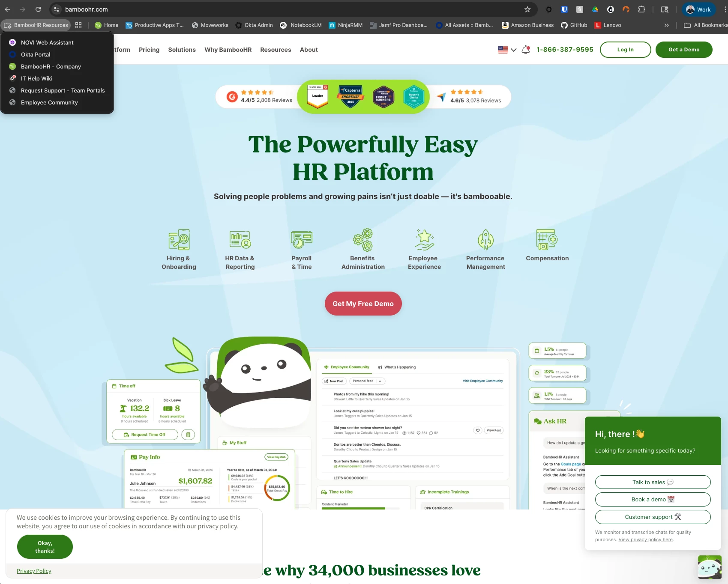This screenshot has height=584, width=728.
Task: Select the Performance Management rocket icon
Action: click(485, 240)
